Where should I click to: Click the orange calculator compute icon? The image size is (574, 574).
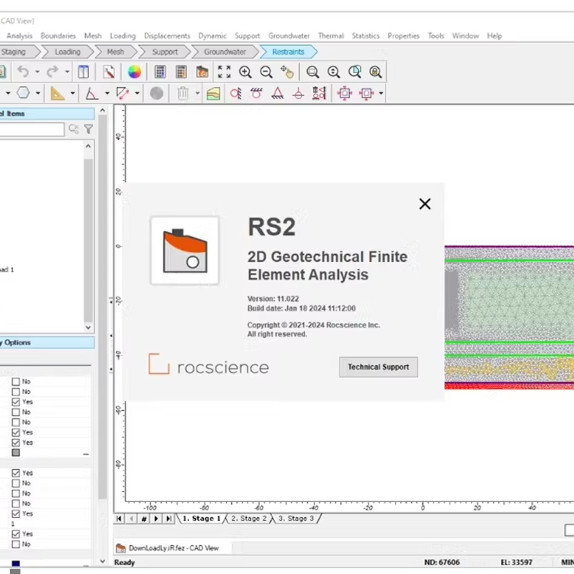(x=181, y=72)
